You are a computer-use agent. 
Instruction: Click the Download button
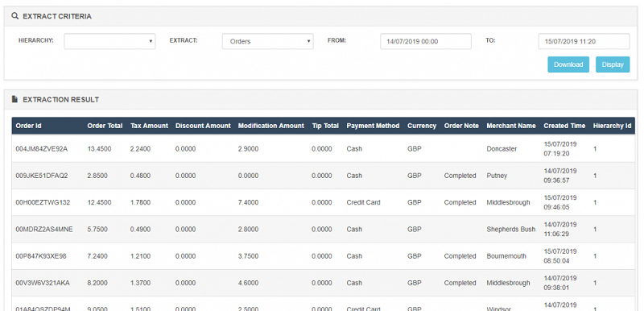click(x=568, y=64)
